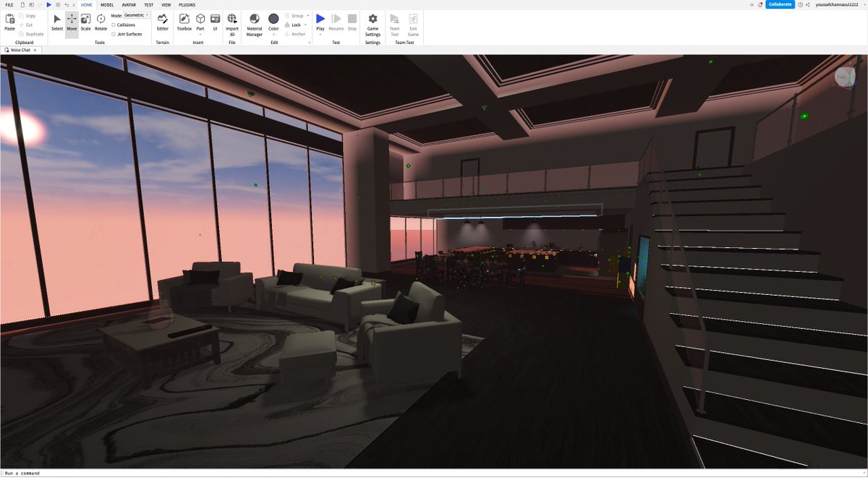This screenshot has width=868, height=488.
Task: Click the notifications bell icon
Action: pyautogui.click(x=760, y=4)
